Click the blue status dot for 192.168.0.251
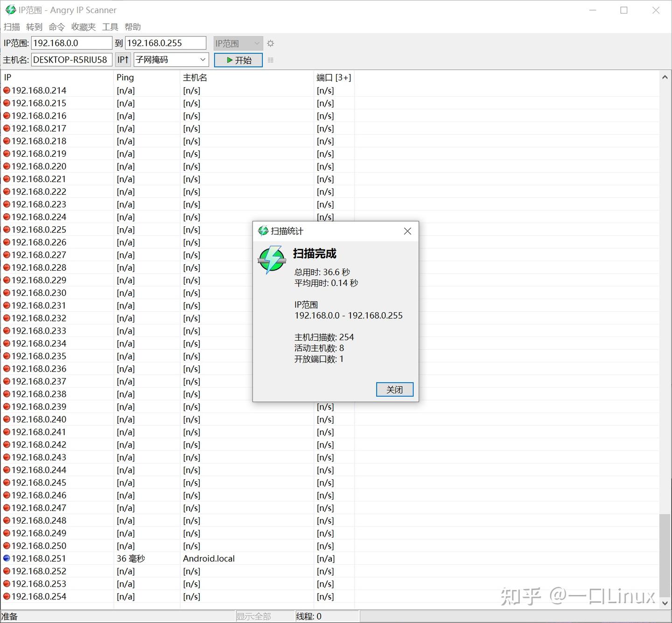 [x=7, y=559]
